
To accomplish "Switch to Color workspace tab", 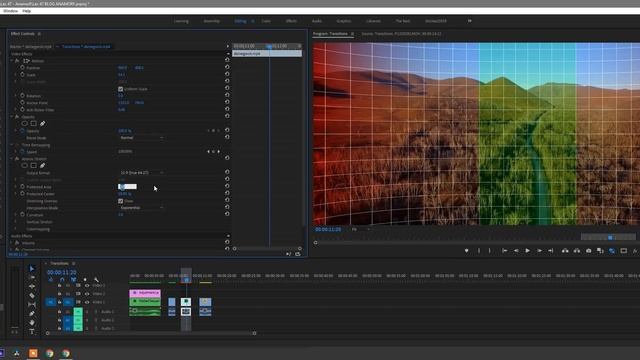I will 266,21.
